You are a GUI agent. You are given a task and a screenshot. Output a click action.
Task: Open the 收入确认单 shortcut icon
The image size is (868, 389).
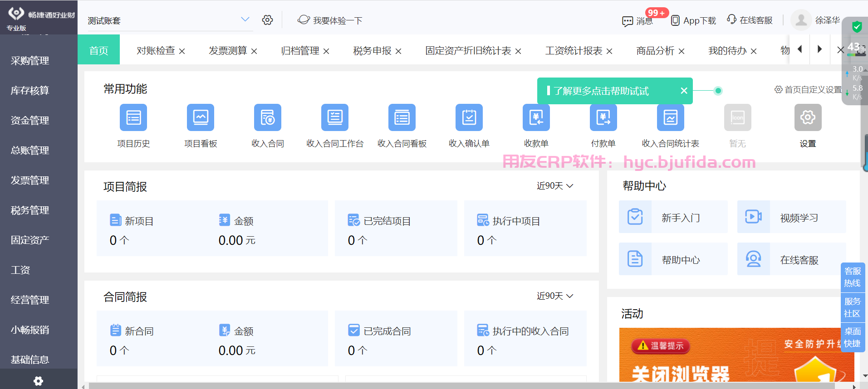click(x=469, y=117)
